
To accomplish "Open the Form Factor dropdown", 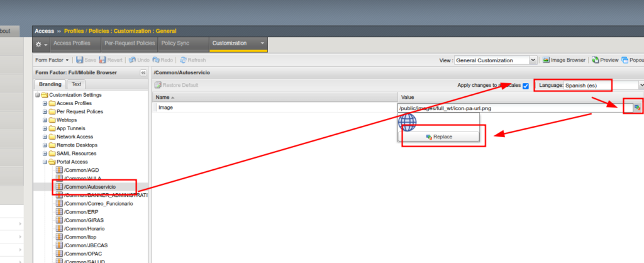I will [x=52, y=60].
